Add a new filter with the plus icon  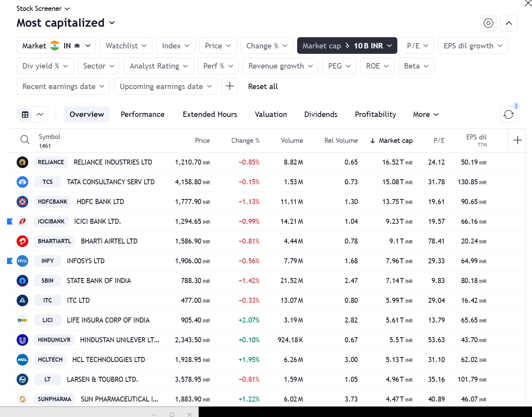229,86
